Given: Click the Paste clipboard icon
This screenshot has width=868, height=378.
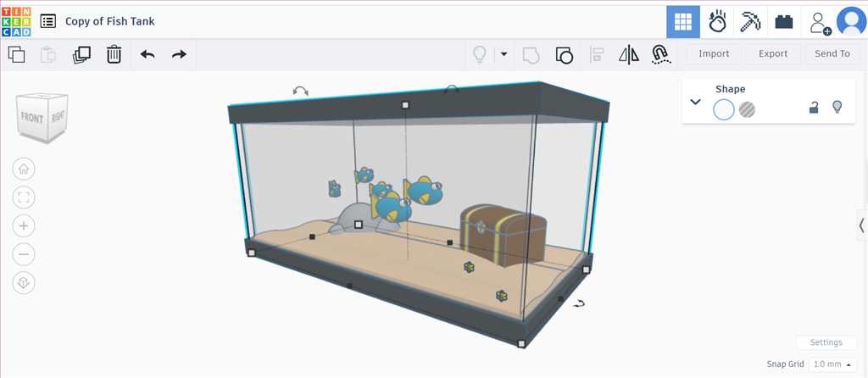Looking at the screenshot, I should click(x=48, y=54).
